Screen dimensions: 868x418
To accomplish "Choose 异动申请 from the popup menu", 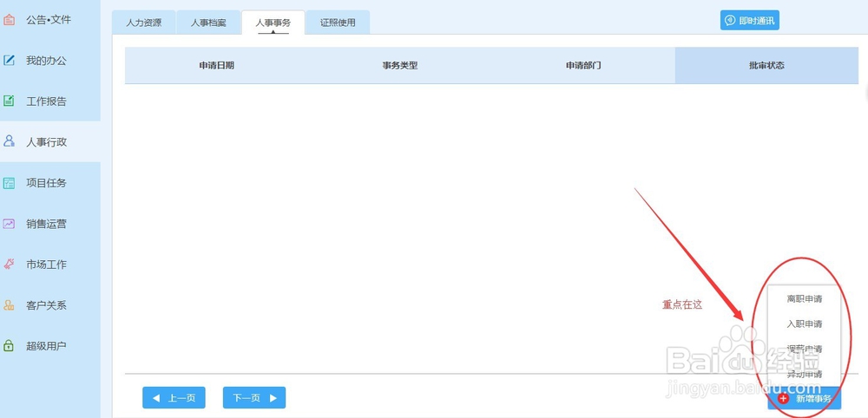I will [805, 375].
